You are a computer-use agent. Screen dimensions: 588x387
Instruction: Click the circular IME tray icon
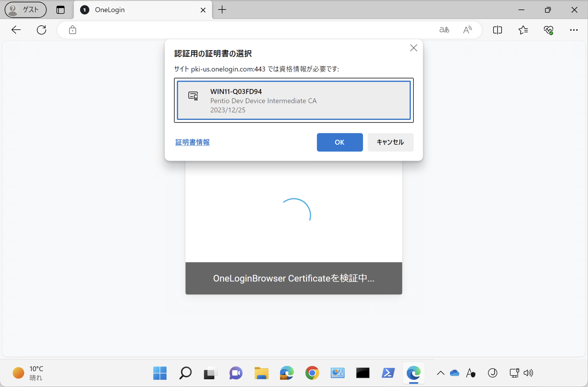coord(492,373)
